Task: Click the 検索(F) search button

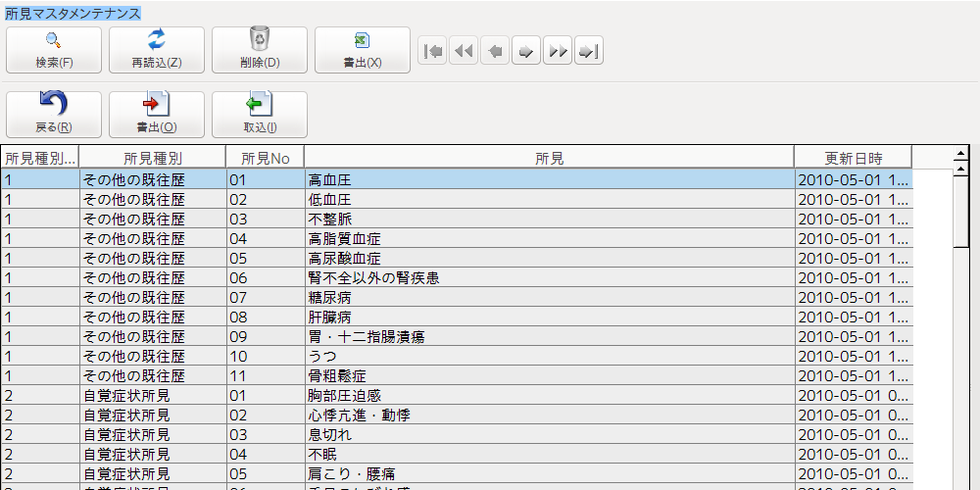Action: pyautogui.click(x=54, y=50)
